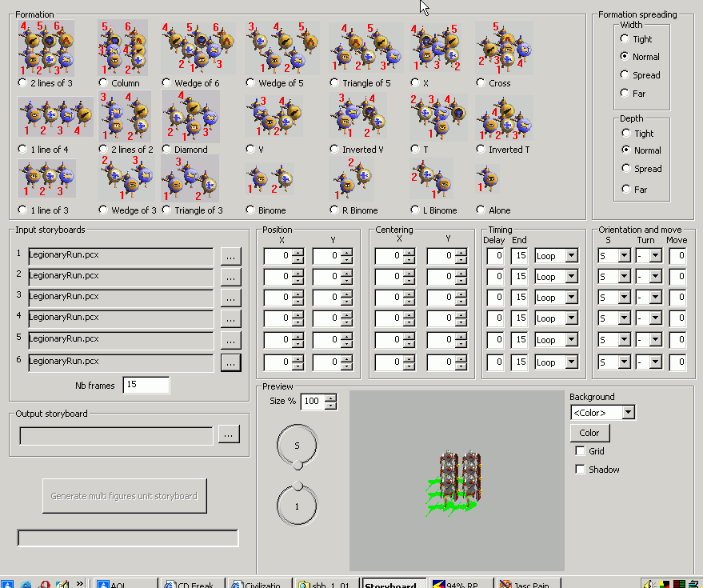The width and height of the screenshot is (703, 588).
Task: Open the Loop dropdown for storyboard 6
Action: [x=571, y=362]
